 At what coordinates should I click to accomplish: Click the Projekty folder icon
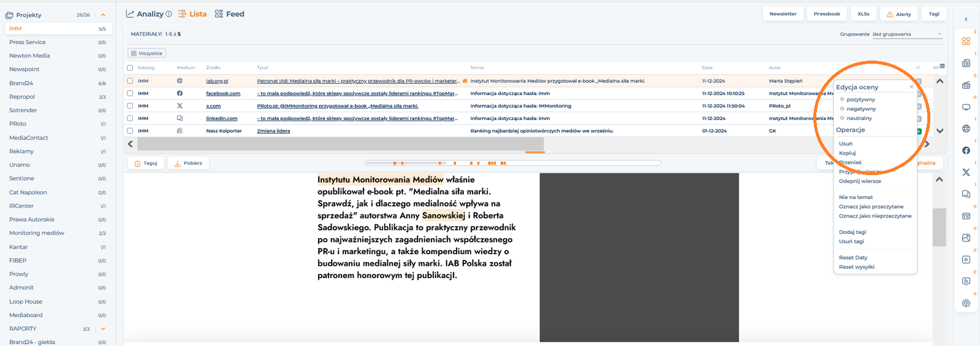pyautogui.click(x=9, y=15)
